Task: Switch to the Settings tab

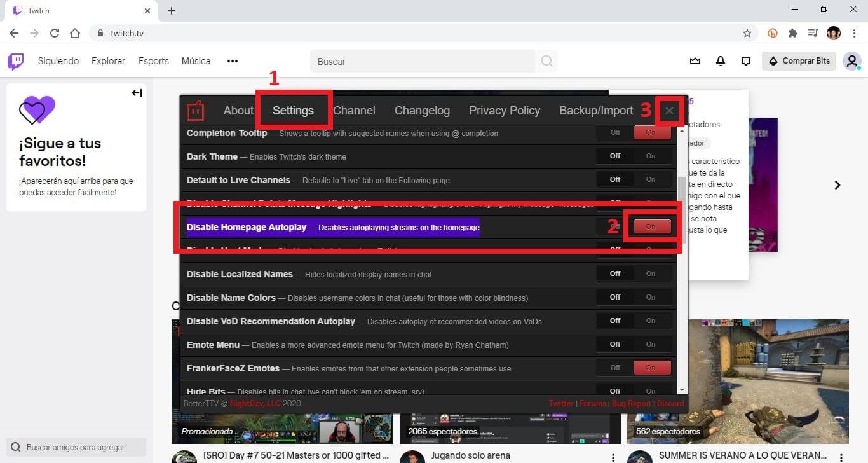Action: click(293, 111)
